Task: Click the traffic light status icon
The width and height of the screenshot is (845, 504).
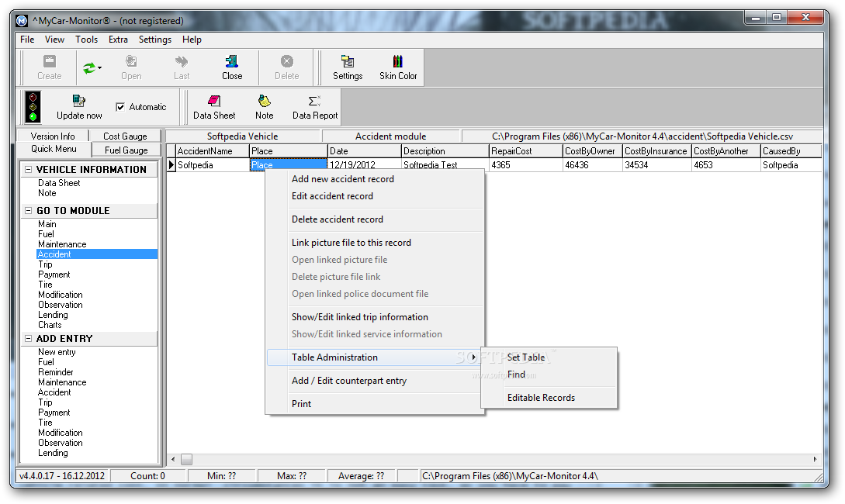Action: coord(33,107)
